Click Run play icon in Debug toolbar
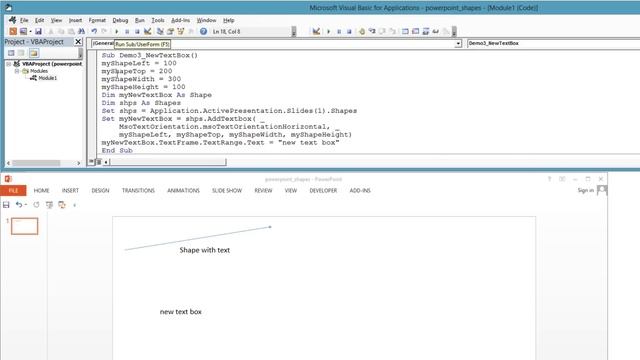Screen dimensions: 640x360 [329, 31]
